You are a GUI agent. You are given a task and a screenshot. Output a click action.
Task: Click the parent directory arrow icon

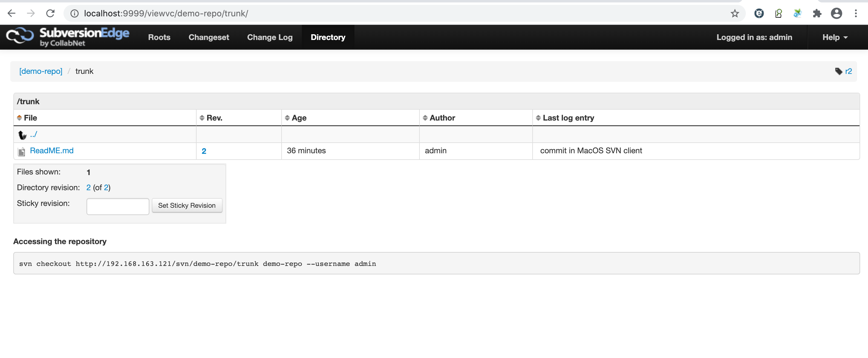(x=22, y=135)
